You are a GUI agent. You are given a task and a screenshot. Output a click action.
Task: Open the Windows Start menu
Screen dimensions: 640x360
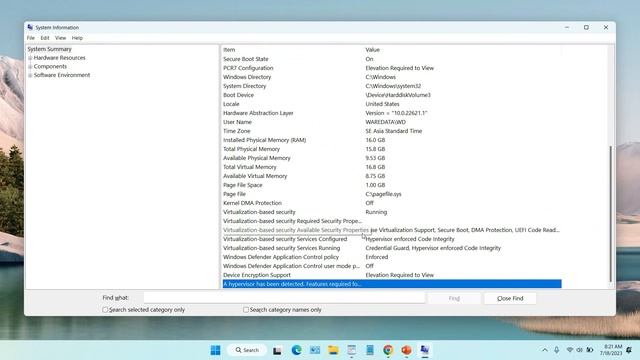[216, 350]
